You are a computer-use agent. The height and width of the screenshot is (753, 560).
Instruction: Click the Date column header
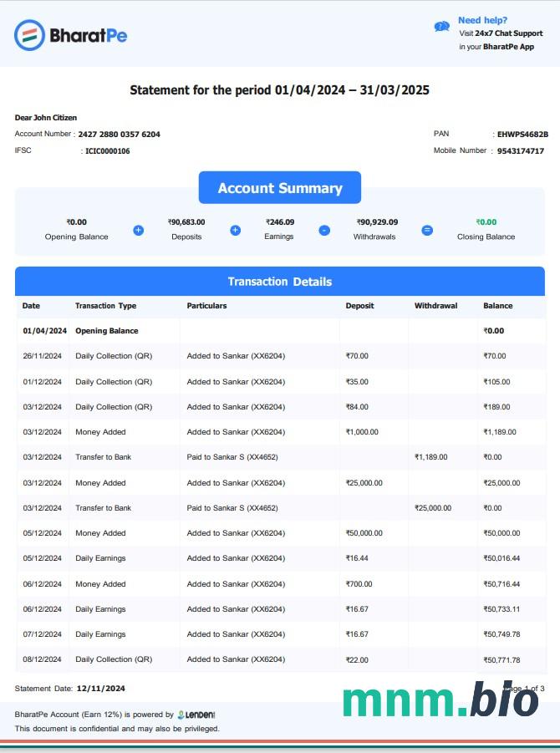click(x=31, y=306)
